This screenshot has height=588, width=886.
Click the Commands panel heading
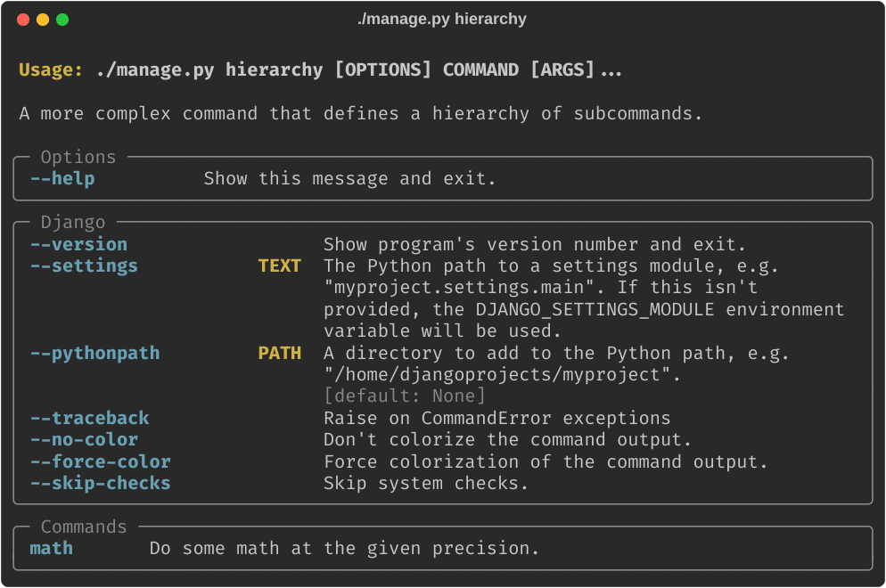[x=84, y=527]
